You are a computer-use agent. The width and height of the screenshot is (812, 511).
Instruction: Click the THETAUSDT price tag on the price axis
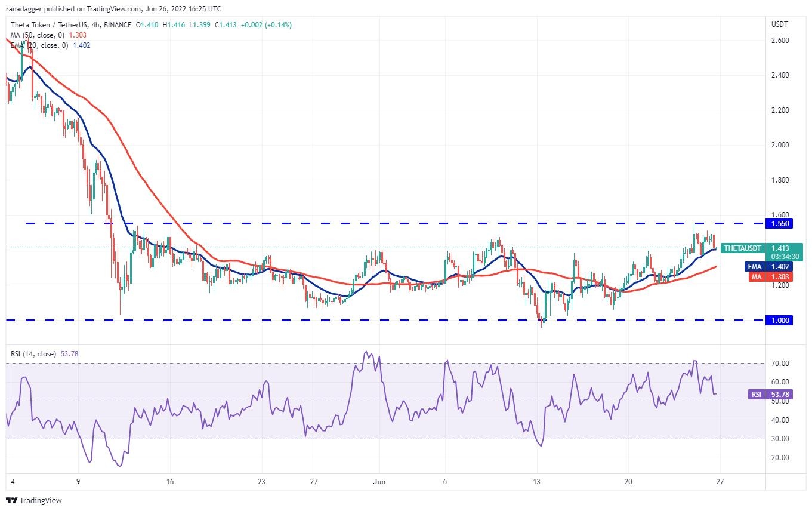coord(741,248)
